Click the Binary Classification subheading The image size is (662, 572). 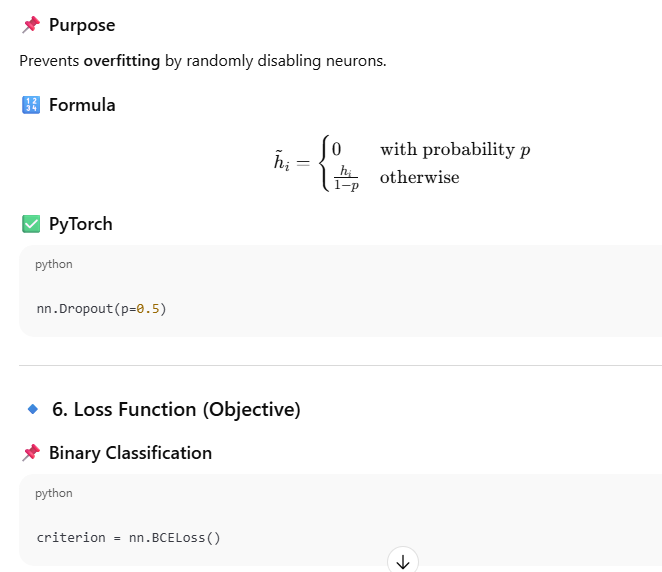[x=130, y=453]
